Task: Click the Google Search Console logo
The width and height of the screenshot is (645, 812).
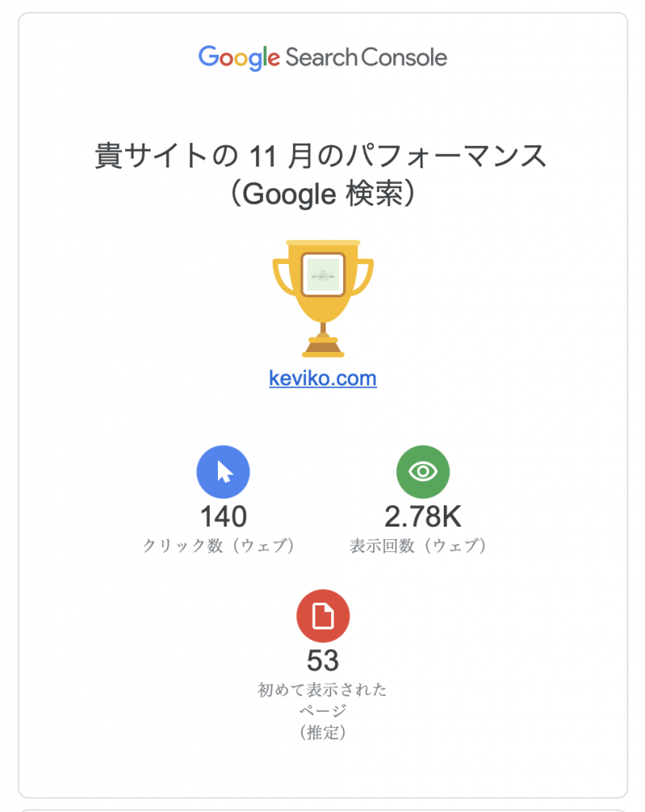Action: click(322, 57)
